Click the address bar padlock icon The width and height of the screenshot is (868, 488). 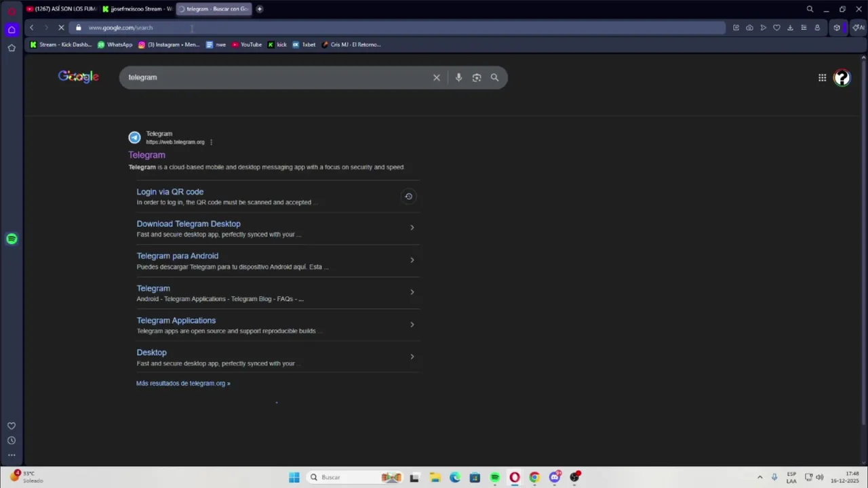pyautogui.click(x=79, y=28)
